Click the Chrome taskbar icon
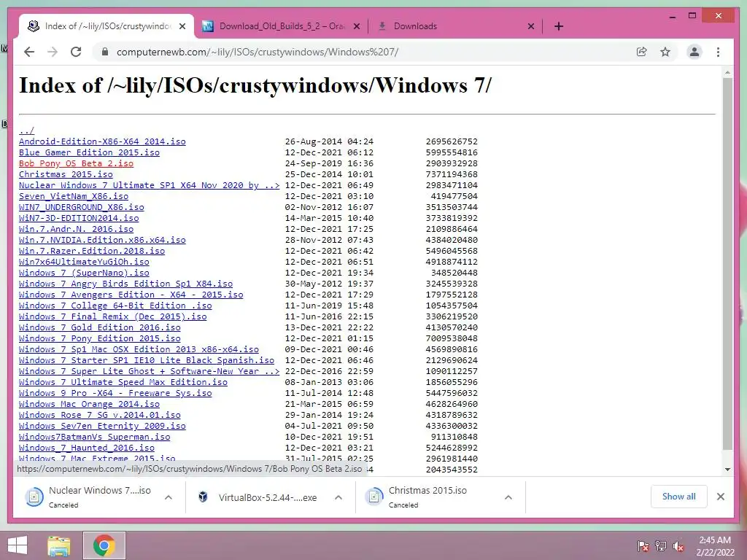 pyautogui.click(x=104, y=545)
